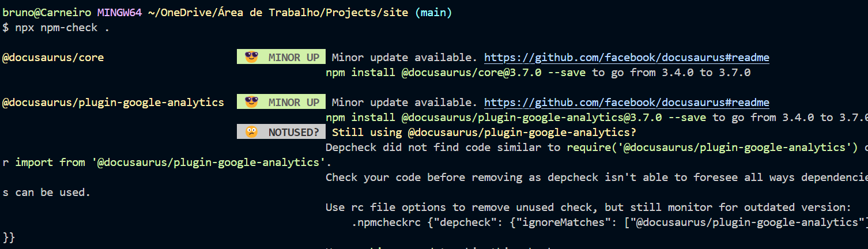This screenshot has height=249, width=868.
Task: Click the 'Use rc file options to remove unused check' line
Action: click(x=588, y=207)
